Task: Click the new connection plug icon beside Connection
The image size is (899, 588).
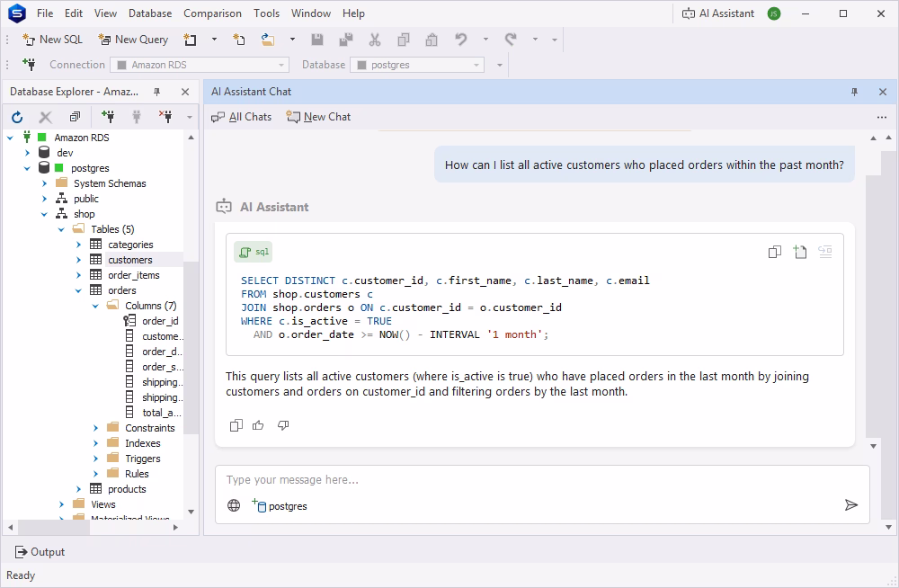Action: point(29,65)
